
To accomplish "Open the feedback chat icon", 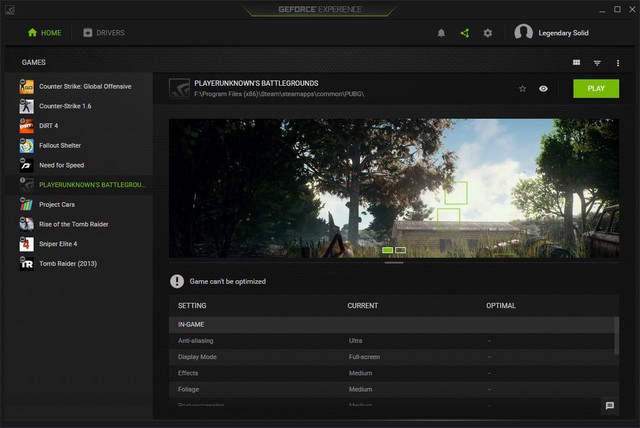I will point(610,406).
